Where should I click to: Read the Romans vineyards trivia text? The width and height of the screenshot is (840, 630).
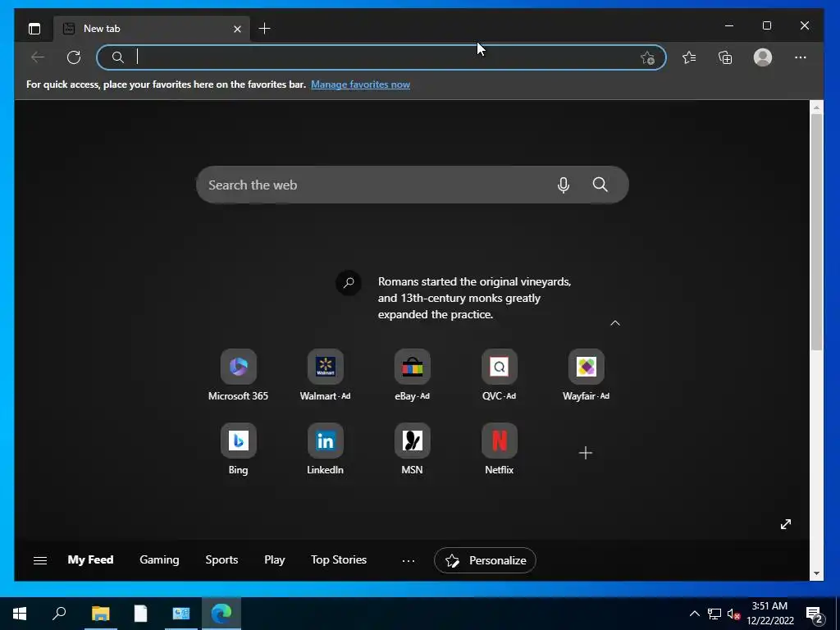tap(475, 298)
